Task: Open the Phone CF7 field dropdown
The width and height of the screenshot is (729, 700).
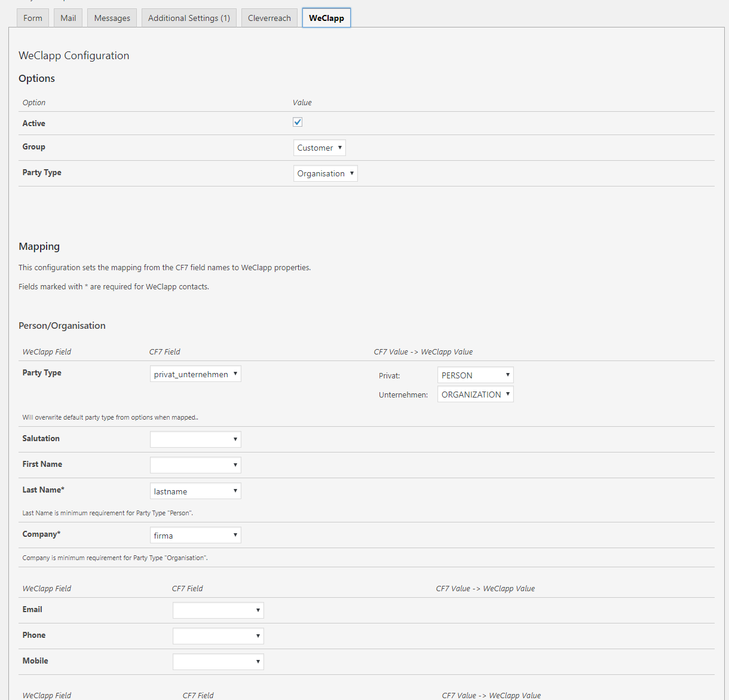Action: pos(218,636)
